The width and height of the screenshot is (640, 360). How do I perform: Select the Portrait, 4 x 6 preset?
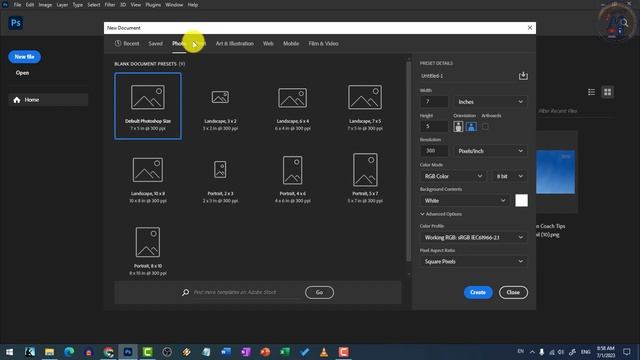point(293,178)
